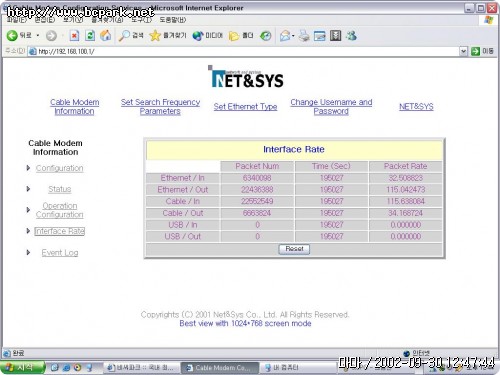This screenshot has width=500, height=375.
Task: Click the Cable / In packet number 22552549
Action: click(257, 201)
